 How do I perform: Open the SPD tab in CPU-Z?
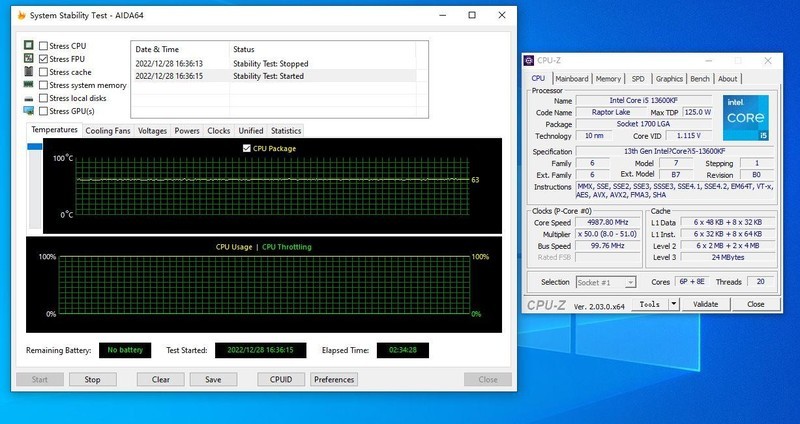pos(638,79)
